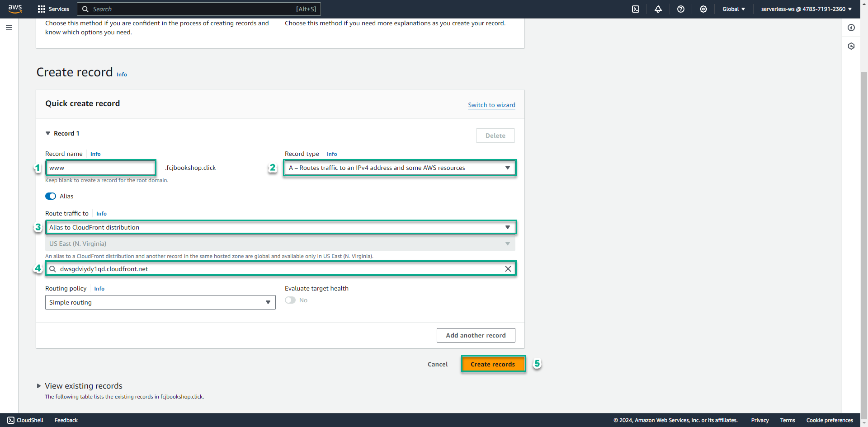This screenshot has height=427, width=868.
Task: Open Info link beside Routing policy
Action: (x=99, y=289)
